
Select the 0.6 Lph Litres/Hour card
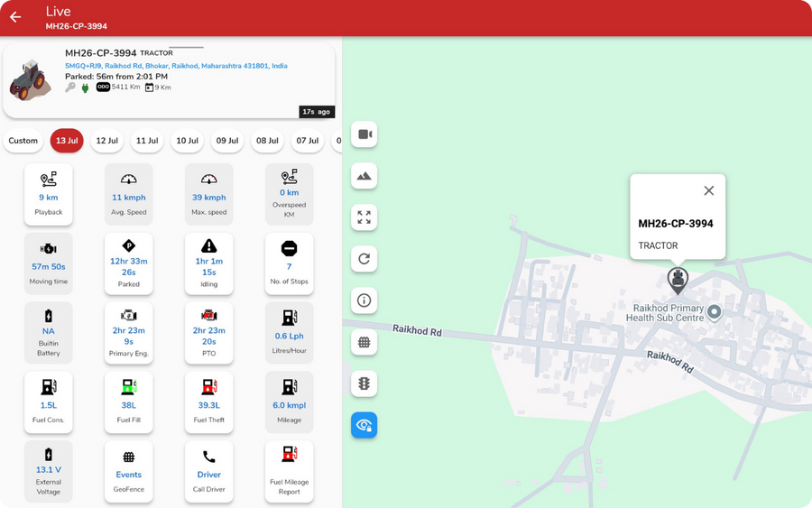pos(289,333)
